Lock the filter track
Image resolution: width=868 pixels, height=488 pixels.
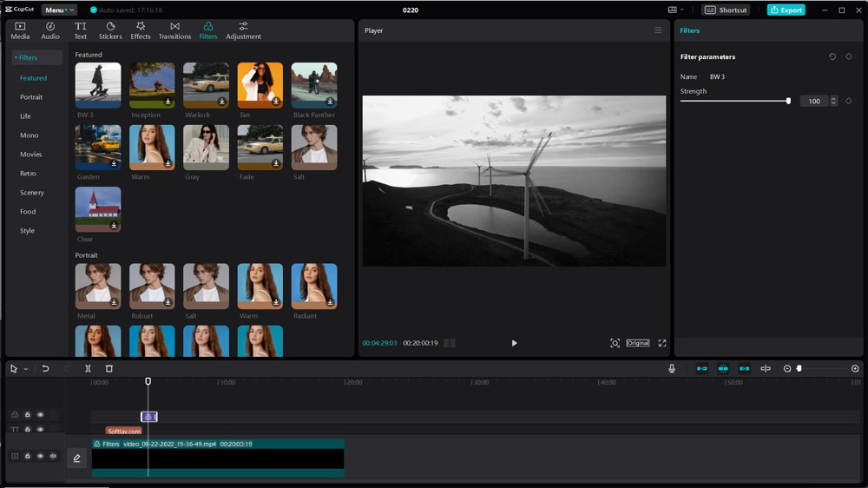click(27, 414)
